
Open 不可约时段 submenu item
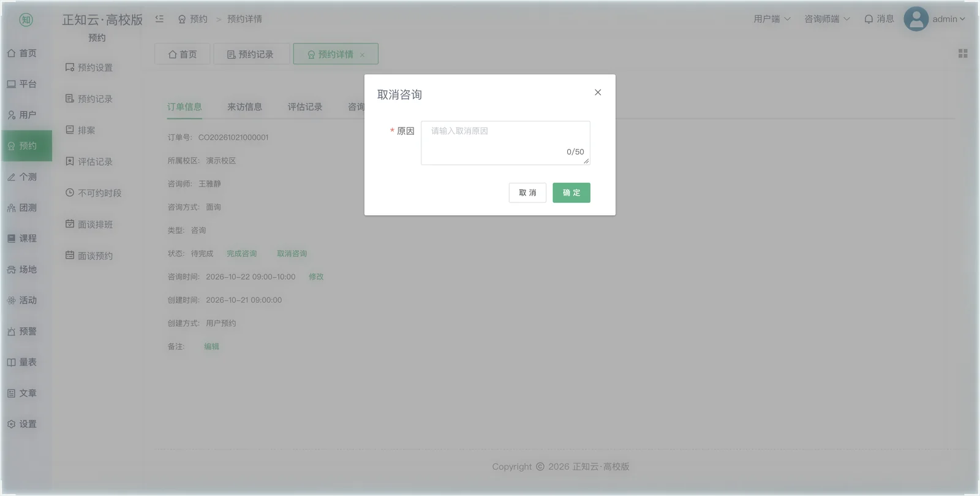coord(94,193)
